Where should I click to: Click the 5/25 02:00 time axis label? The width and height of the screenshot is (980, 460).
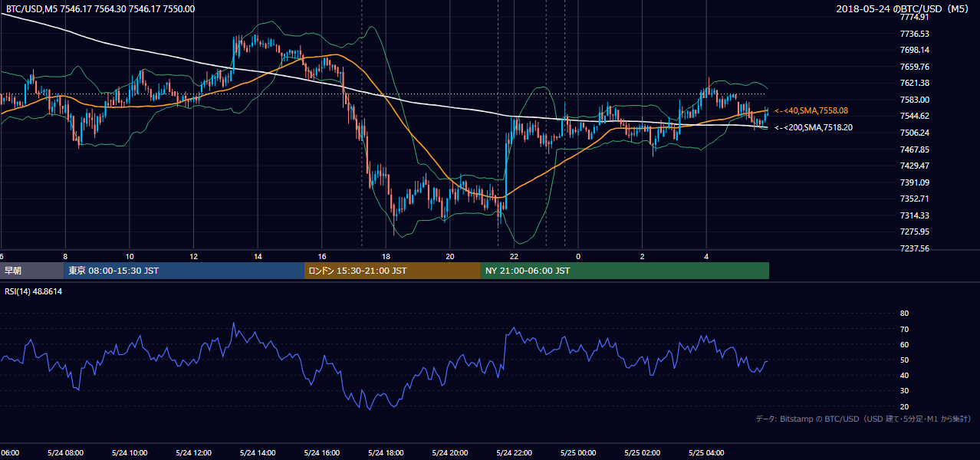pyautogui.click(x=643, y=452)
